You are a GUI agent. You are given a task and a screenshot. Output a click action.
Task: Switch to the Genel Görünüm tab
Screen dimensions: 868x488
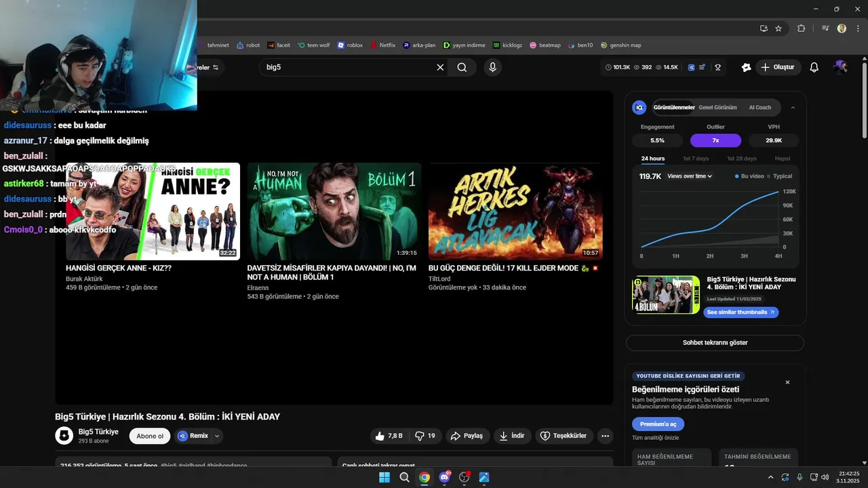click(717, 107)
